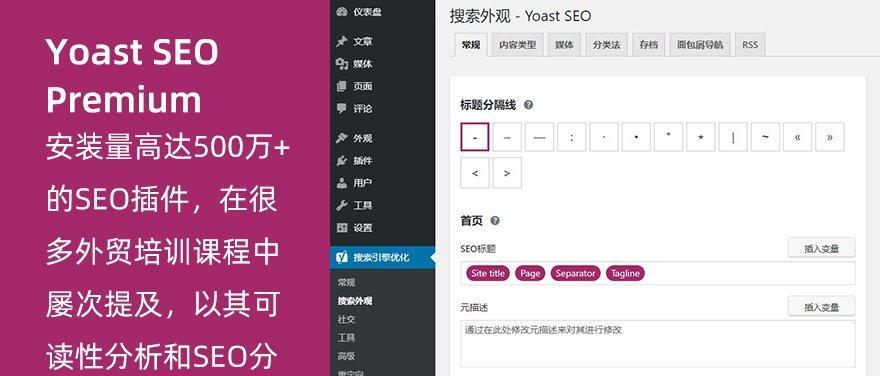Click inside the 元描述 text area
The image size is (880, 376).
pyautogui.click(x=658, y=343)
